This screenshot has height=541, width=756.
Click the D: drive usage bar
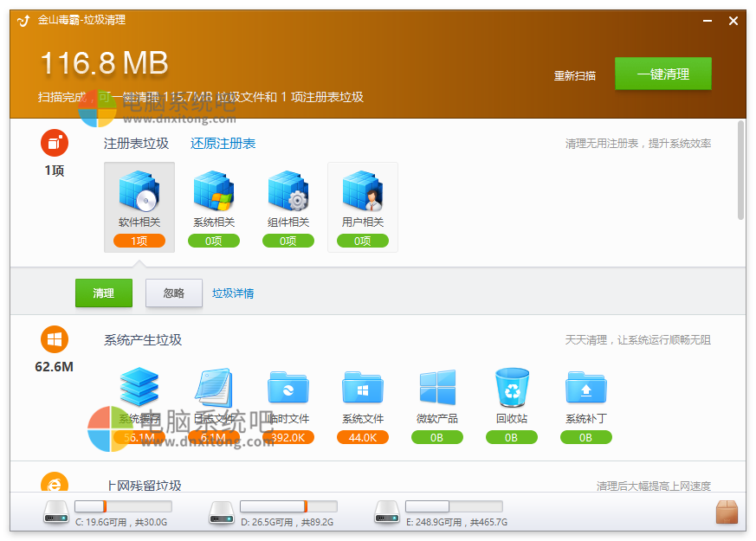pos(288,506)
